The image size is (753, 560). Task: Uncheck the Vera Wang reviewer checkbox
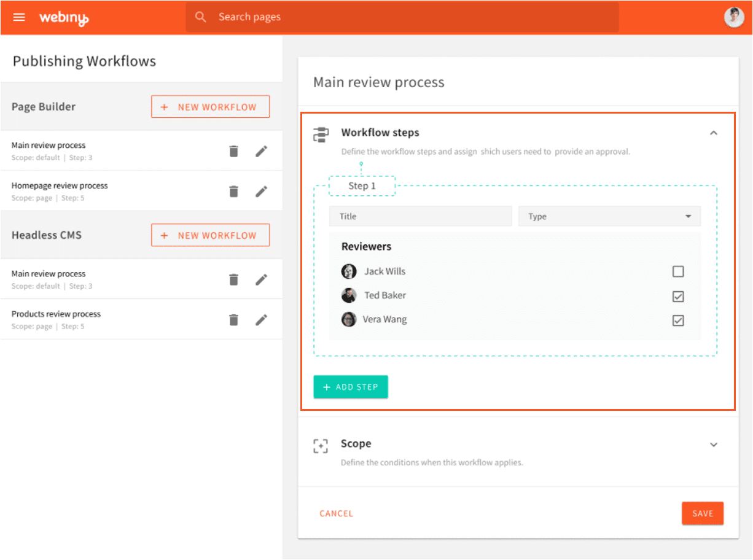678,321
